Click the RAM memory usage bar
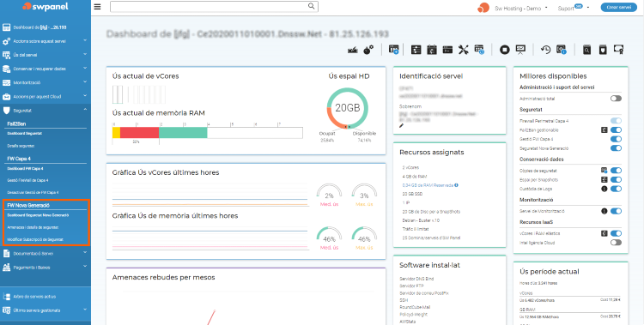The height and width of the screenshot is (325, 644). coord(208,133)
